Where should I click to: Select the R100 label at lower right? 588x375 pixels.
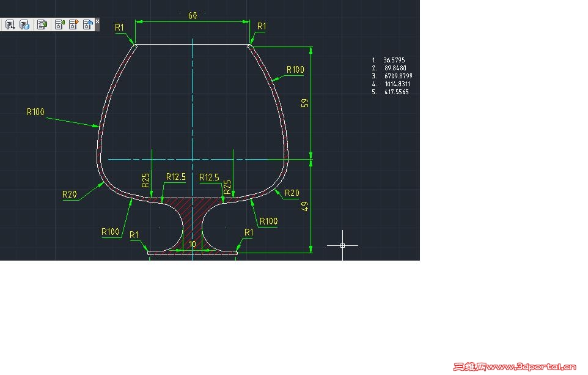269,221
